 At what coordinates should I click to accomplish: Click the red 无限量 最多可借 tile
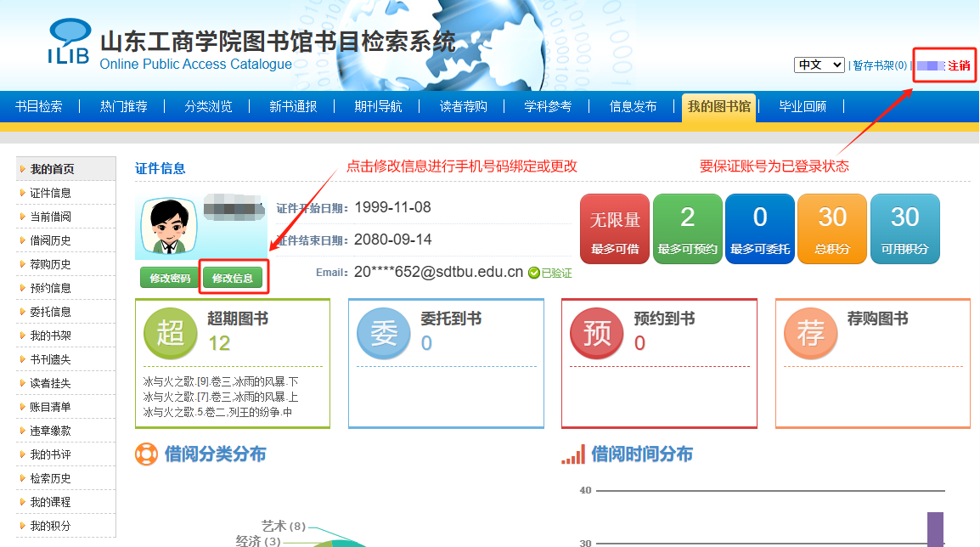(x=615, y=228)
